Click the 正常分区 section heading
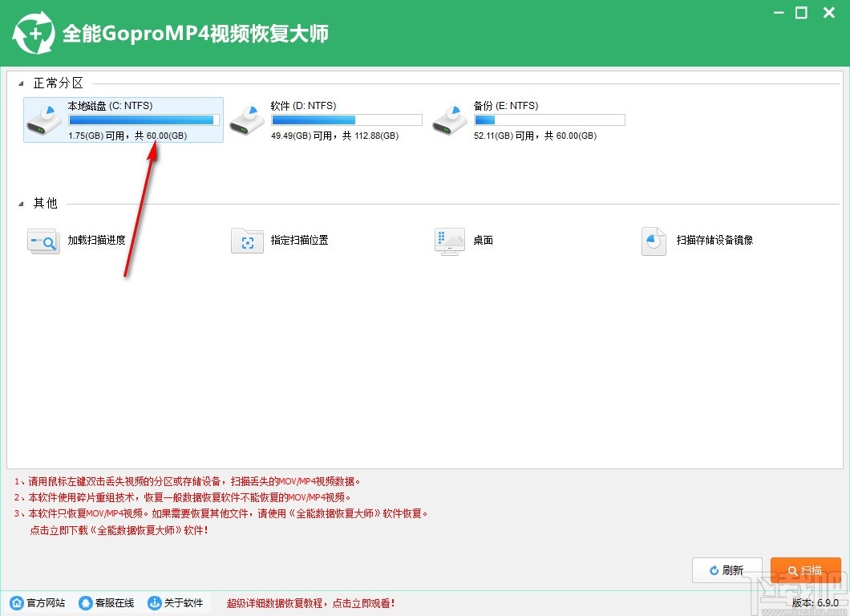 [x=59, y=83]
